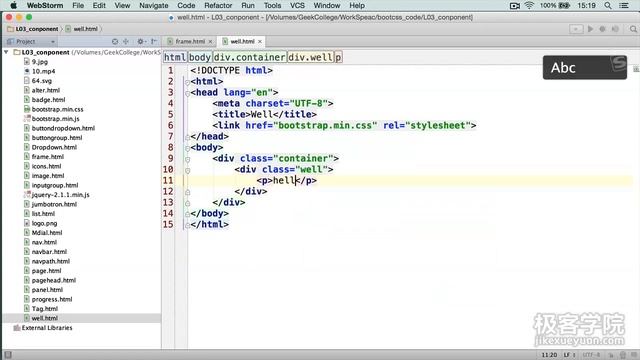This screenshot has width=640, height=360.
Task: Click cursor position 11:20 in status bar
Action: (549, 355)
